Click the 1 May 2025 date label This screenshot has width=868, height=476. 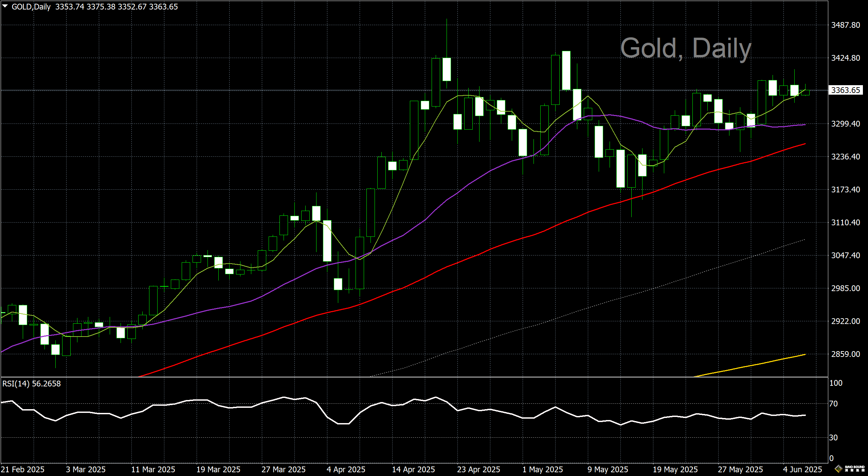click(x=542, y=470)
